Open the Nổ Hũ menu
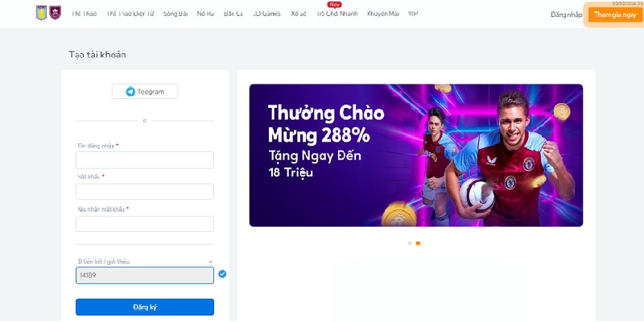The image size is (644, 322). click(205, 14)
